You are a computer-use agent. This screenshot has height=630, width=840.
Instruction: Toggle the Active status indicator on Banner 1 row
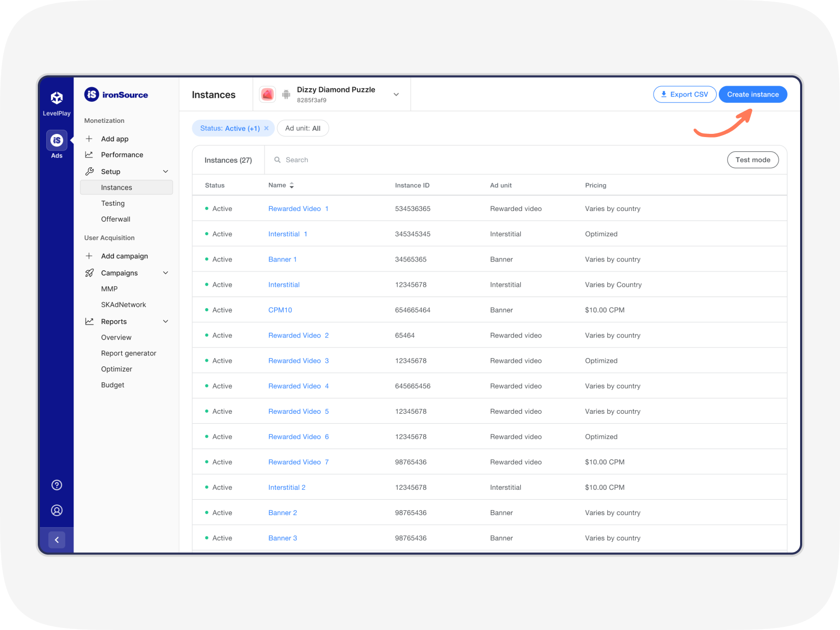[207, 259]
